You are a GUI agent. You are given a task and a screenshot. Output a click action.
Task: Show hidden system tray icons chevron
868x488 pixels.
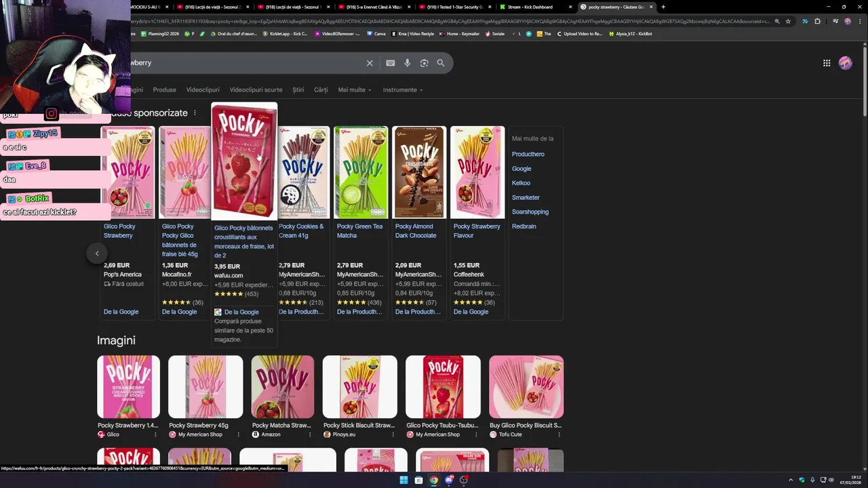[x=790, y=480]
